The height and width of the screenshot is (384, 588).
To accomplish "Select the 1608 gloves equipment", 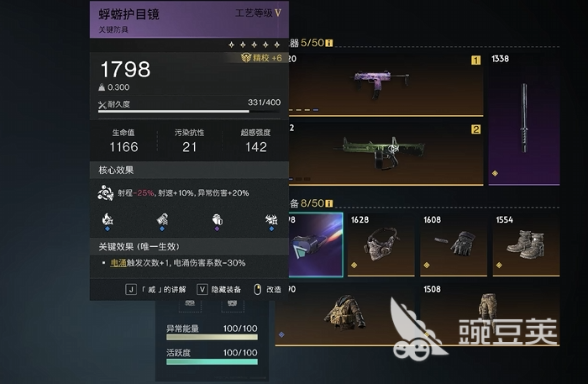I will point(454,245).
